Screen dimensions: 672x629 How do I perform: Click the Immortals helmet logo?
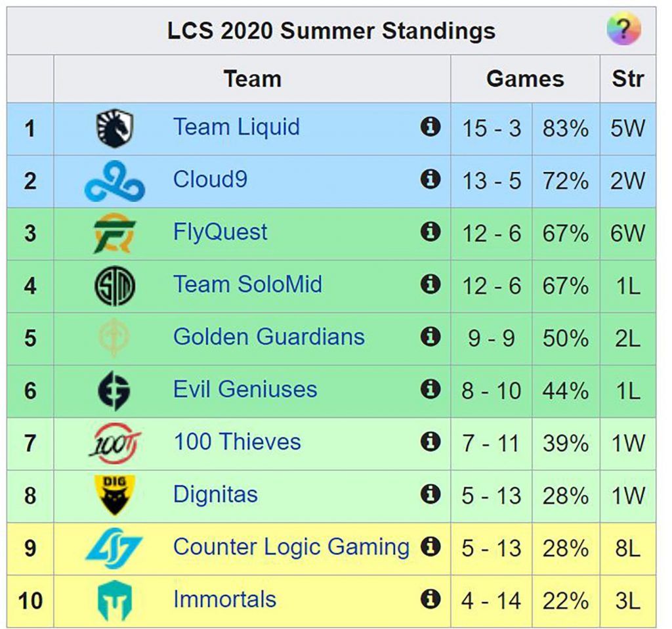point(115,600)
